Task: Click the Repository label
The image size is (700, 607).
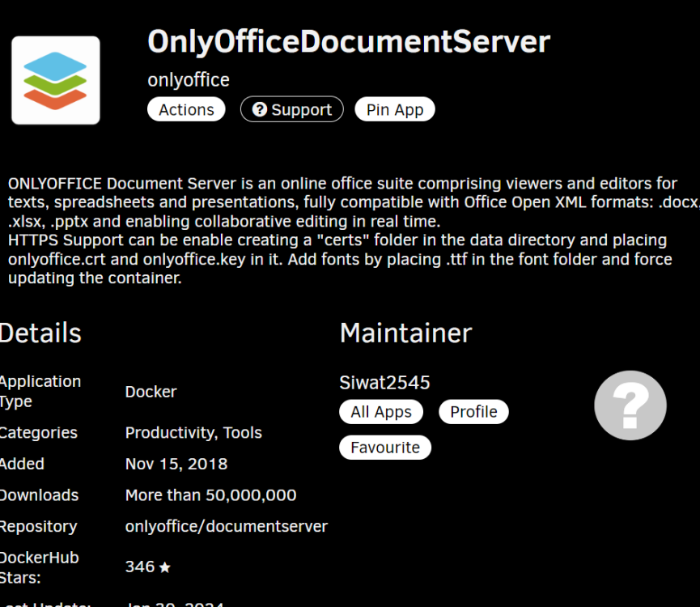Action: pyautogui.click(x=38, y=527)
